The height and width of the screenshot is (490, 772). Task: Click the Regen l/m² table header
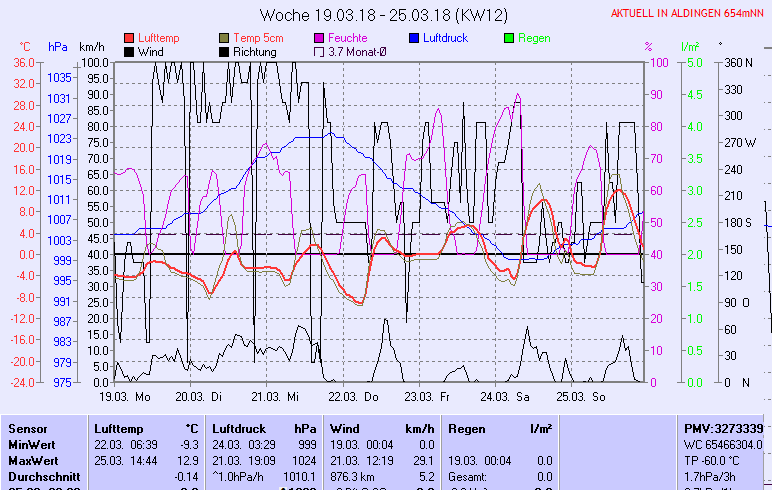498,428
